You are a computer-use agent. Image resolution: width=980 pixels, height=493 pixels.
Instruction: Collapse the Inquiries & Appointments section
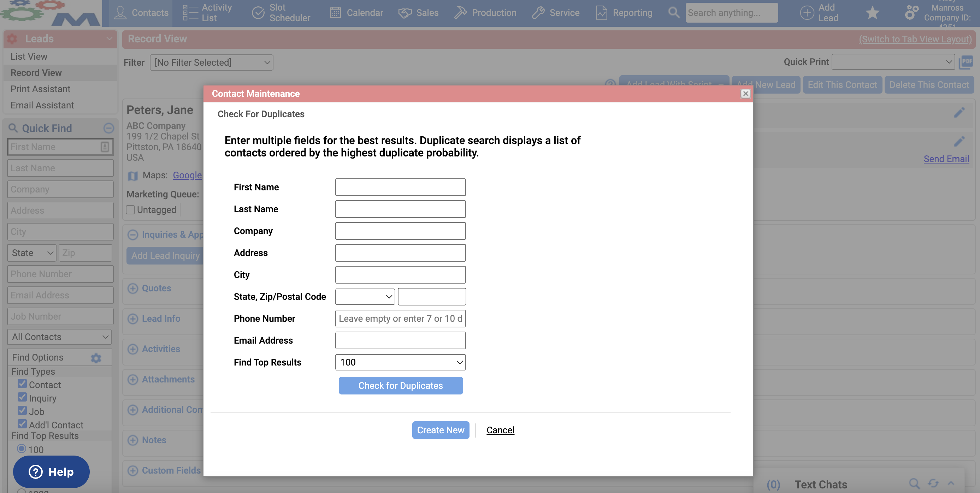pos(132,235)
